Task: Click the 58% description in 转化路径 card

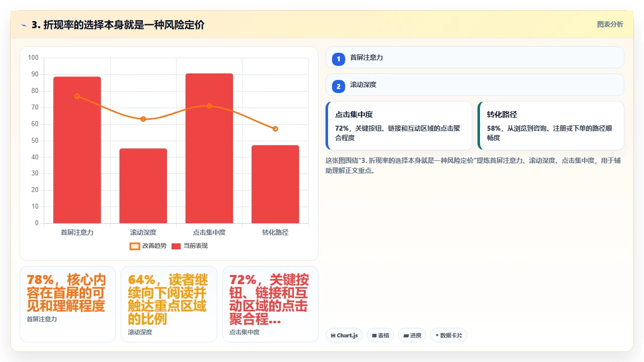Action: click(549, 133)
